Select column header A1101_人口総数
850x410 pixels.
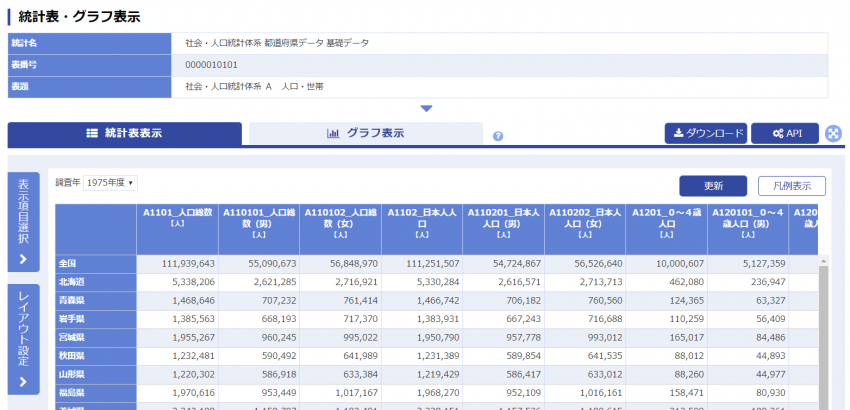(177, 229)
